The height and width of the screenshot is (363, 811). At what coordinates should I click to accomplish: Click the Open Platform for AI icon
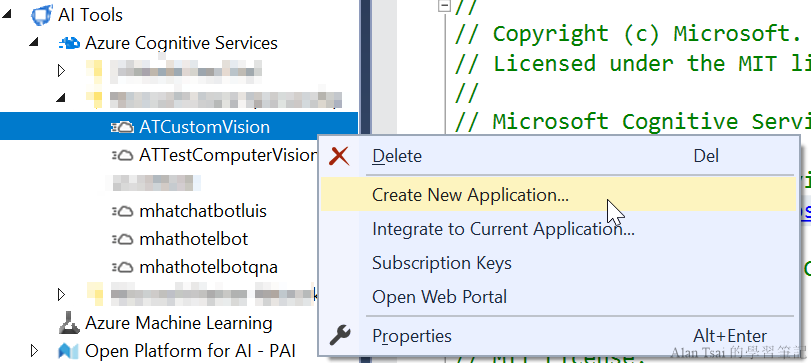pos(68,351)
